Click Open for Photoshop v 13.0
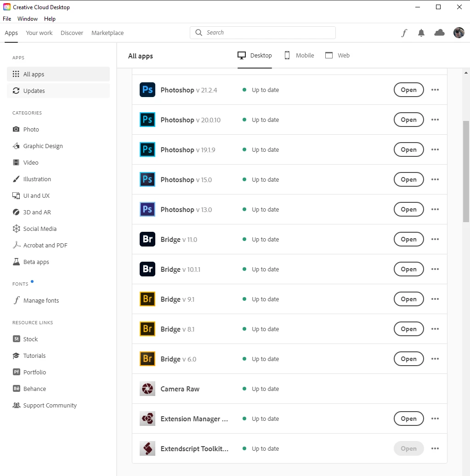This screenshot has width=470, height=476. coord(409,209)
